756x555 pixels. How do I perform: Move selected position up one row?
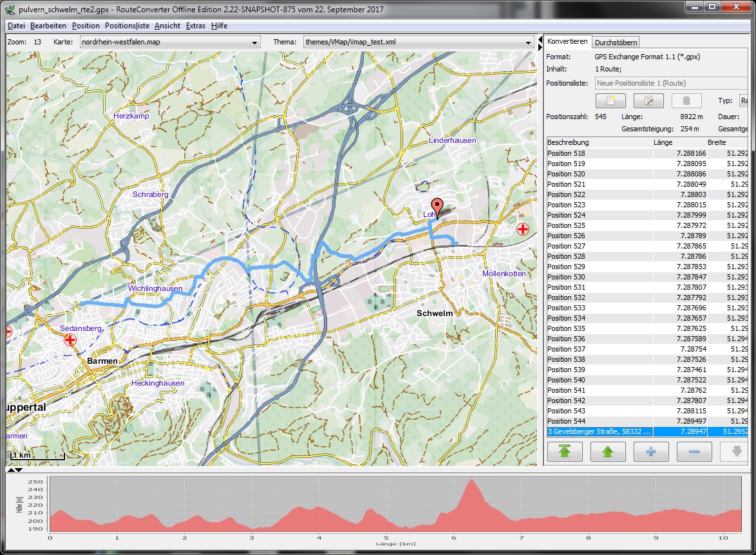pyautogui.click(x=607, y=451)
